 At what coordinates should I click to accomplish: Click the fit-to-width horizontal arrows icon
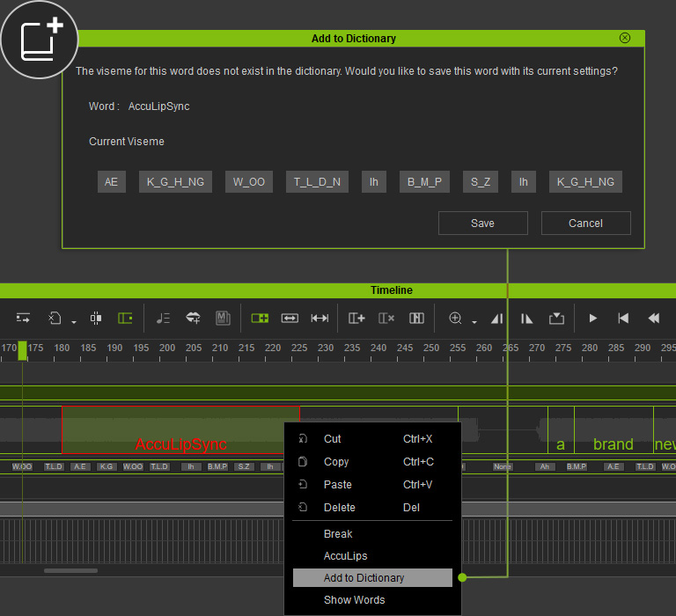click(x=290, y=318)
